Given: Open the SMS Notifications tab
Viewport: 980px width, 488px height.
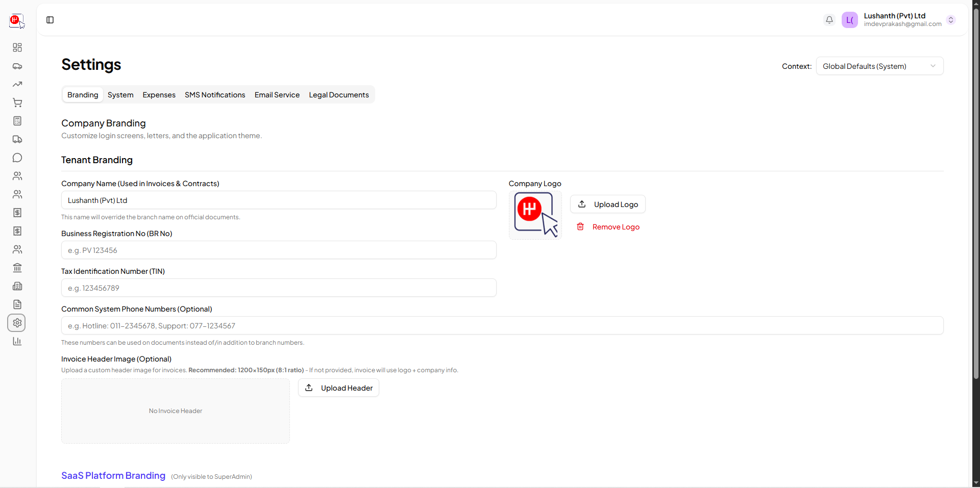Looking at the screenshot, I should (215, 95).
